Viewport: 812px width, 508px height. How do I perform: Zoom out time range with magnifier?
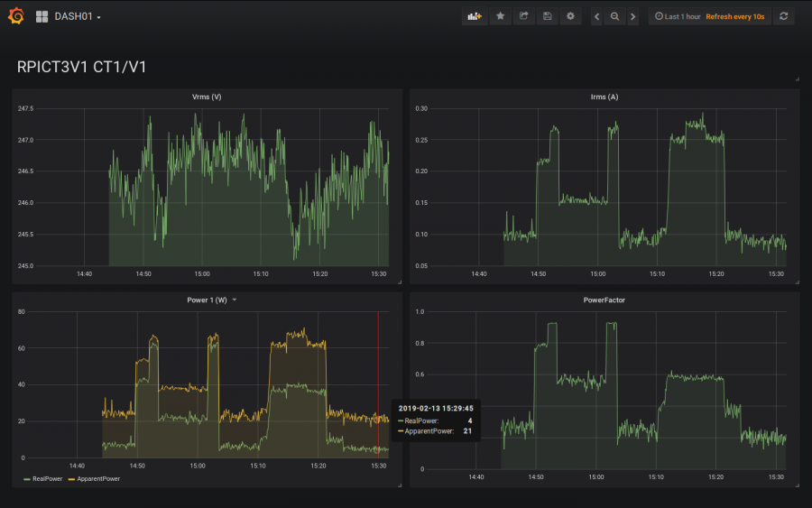coord(614,16)
